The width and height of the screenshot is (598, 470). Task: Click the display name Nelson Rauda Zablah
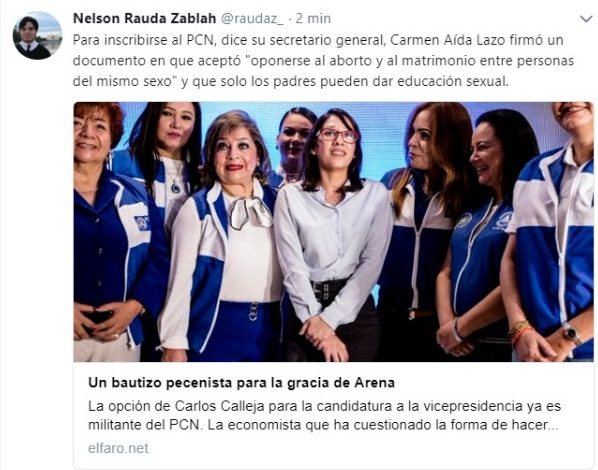click(x=145, y=18)
